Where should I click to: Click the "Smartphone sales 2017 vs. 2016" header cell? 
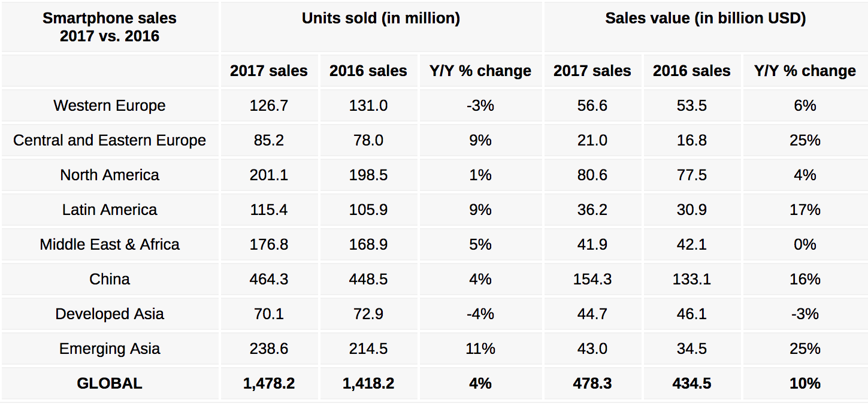(x=110, y=27)
